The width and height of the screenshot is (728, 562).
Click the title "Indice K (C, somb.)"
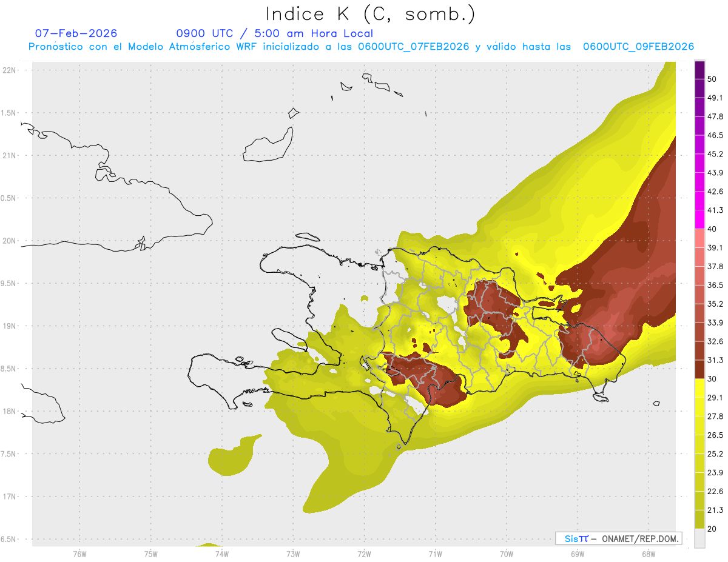tap(370, 15)
